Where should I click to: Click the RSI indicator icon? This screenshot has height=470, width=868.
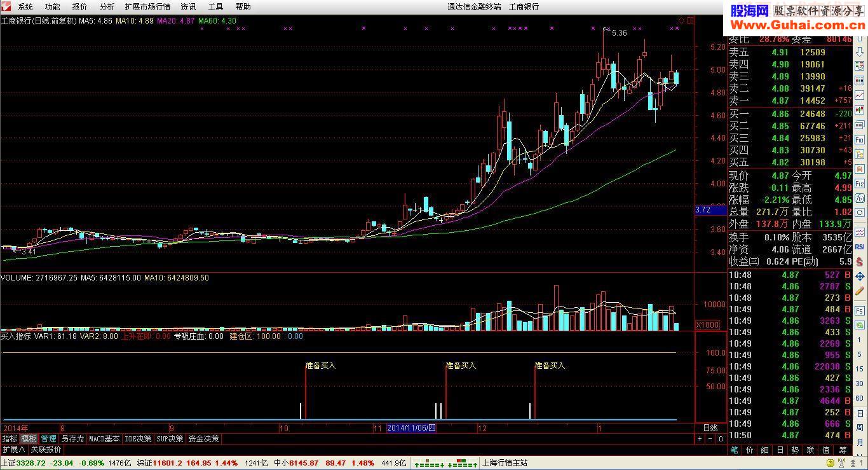click(860, 246)
